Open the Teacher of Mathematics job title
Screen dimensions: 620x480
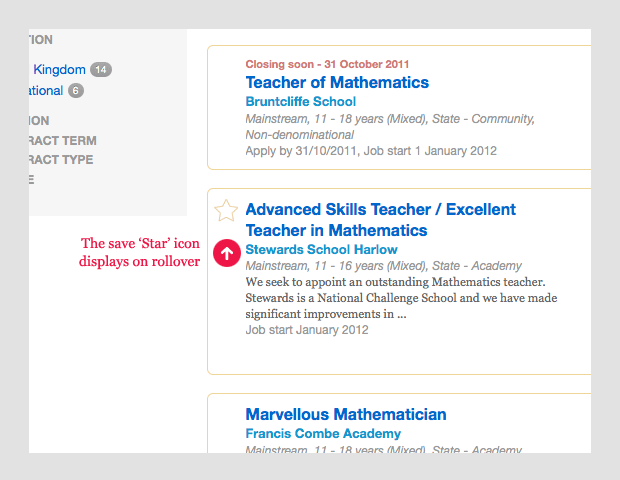[x=336, y=83]
